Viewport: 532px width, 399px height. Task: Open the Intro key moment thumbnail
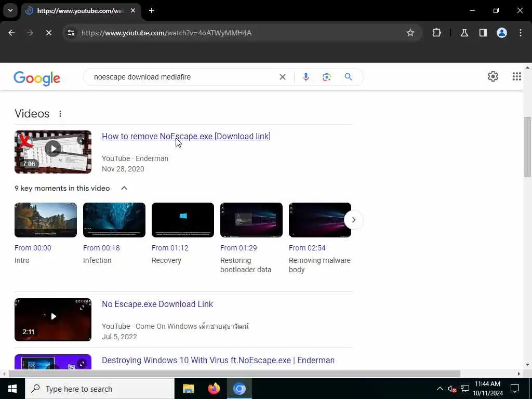pyautogui.click(x=46, y=220)
